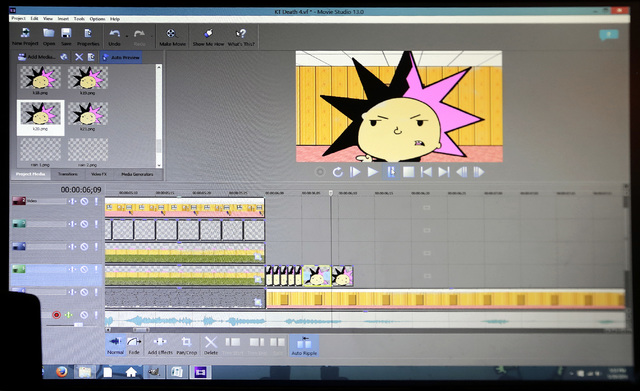
Task: Click the Open folder icon
Action: coord(49,36)
